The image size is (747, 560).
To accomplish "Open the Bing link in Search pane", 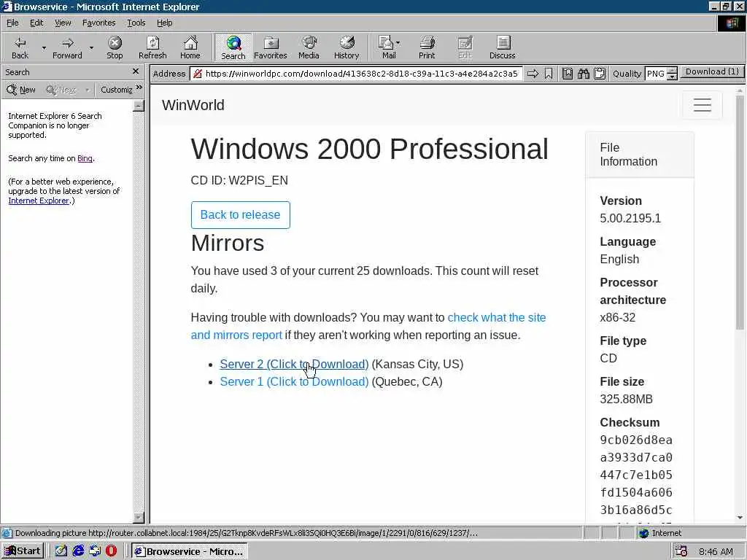I will (85, 158).
